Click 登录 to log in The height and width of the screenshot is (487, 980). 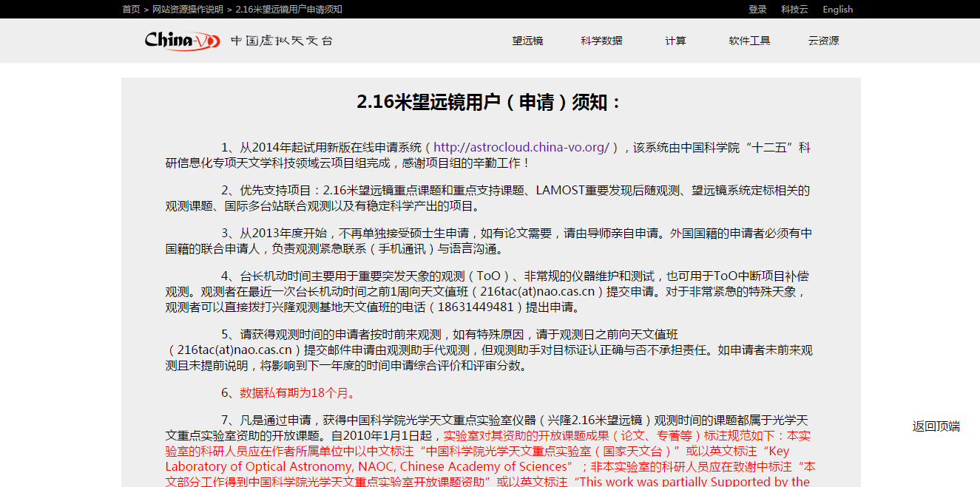[x=757, y=9]
